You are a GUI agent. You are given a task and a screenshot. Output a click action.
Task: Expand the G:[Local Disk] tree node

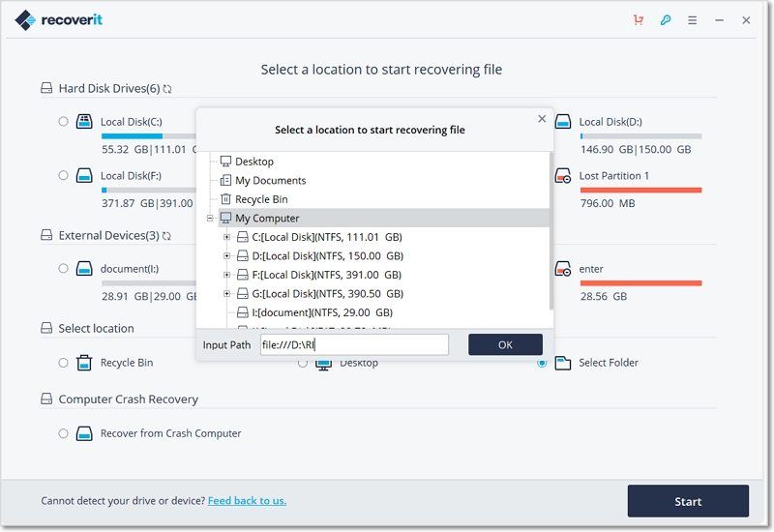pos(226,294)
